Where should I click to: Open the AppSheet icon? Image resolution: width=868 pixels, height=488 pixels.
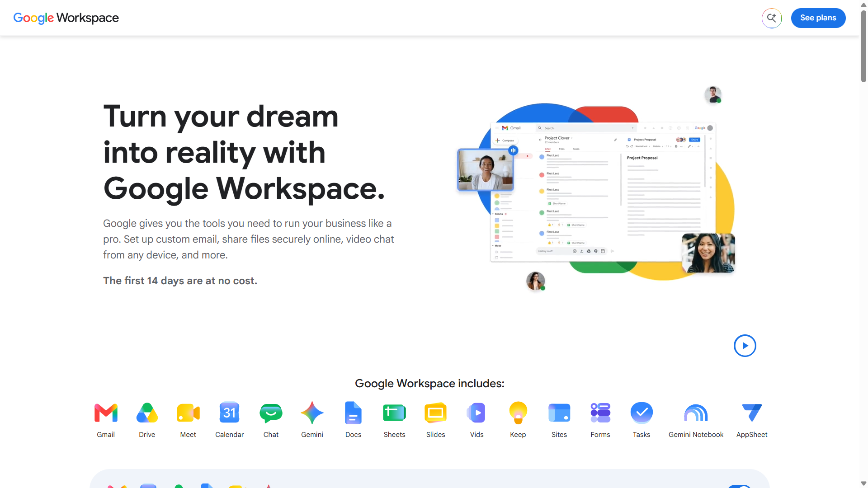click(x=752, y=413)
